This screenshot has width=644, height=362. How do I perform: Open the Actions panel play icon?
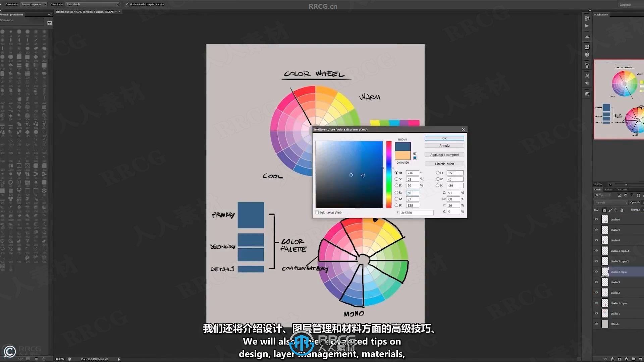pyautogui.click(x=587, y=26)
